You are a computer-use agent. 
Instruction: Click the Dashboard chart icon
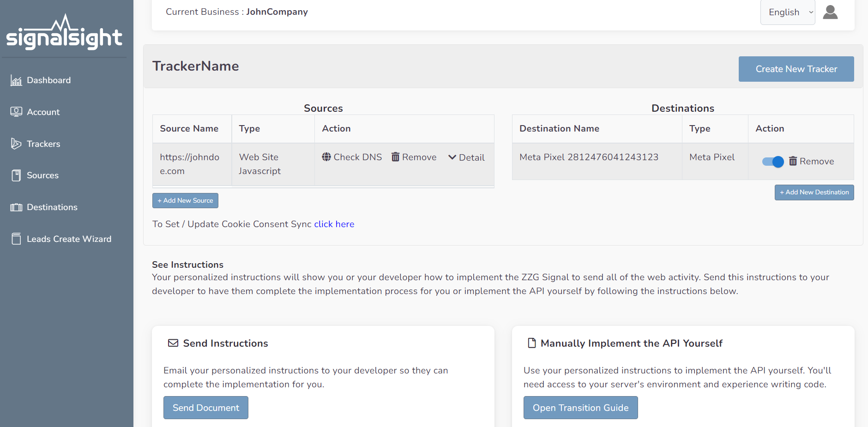coord(16,81)
